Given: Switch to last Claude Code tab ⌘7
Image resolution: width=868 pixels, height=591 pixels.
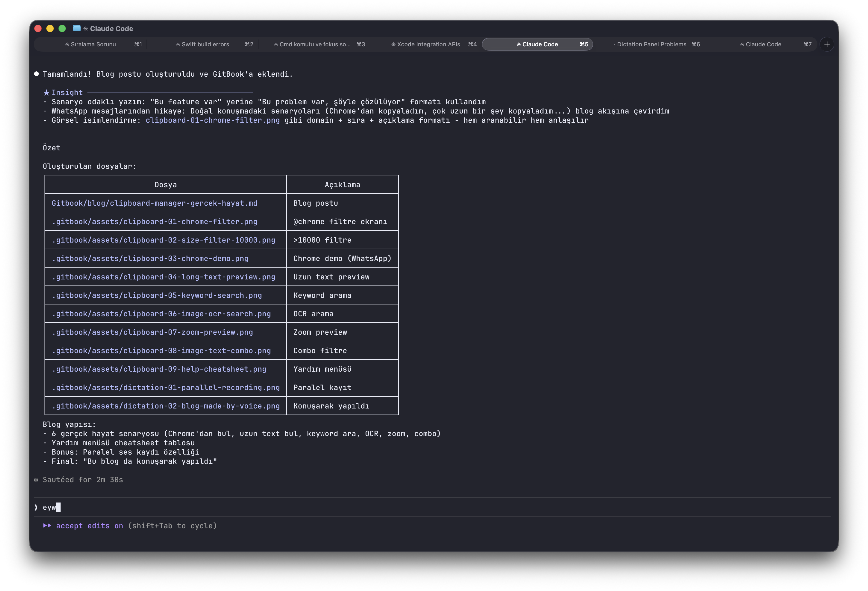Looking at the screenshot, I should 763,44.
